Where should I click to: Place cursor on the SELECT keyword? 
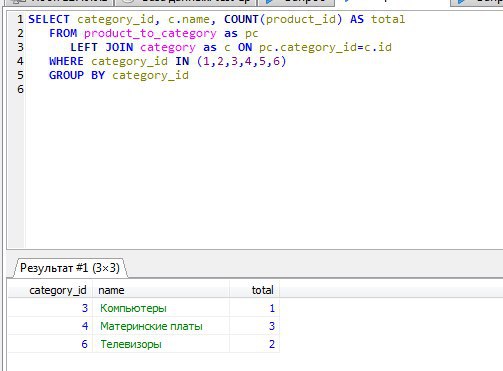[49, 19]
